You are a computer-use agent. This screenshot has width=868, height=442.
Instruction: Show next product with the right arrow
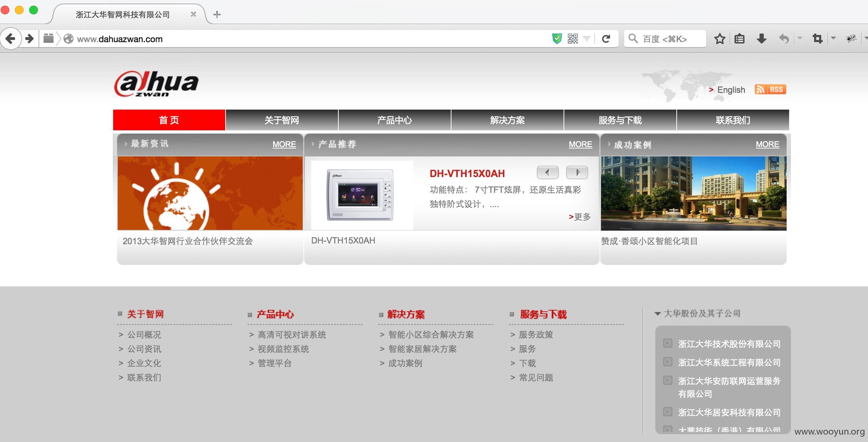pos(577,172)
